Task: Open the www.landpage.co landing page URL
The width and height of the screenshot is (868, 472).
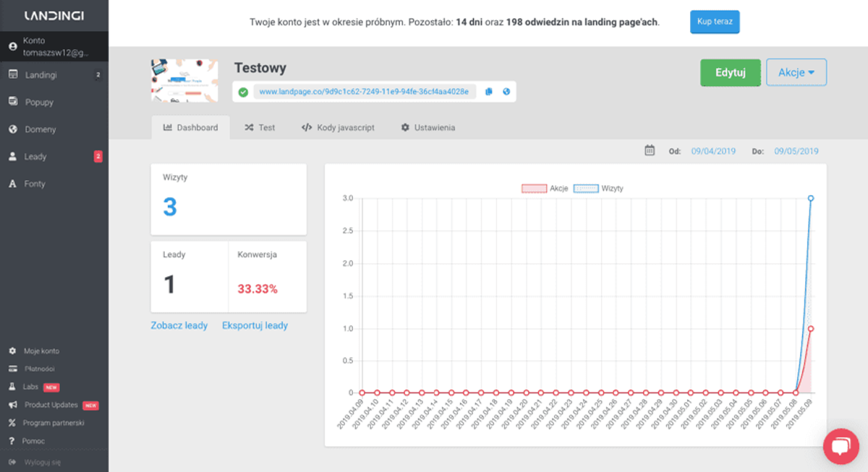Action: [x=365, y=92]
